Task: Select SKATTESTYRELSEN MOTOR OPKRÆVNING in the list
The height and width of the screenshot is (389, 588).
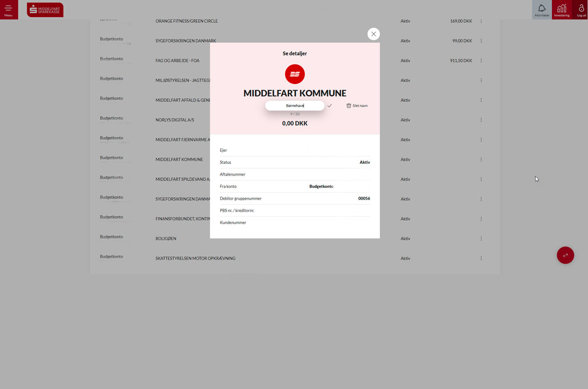Action: (x=195, y=259)
